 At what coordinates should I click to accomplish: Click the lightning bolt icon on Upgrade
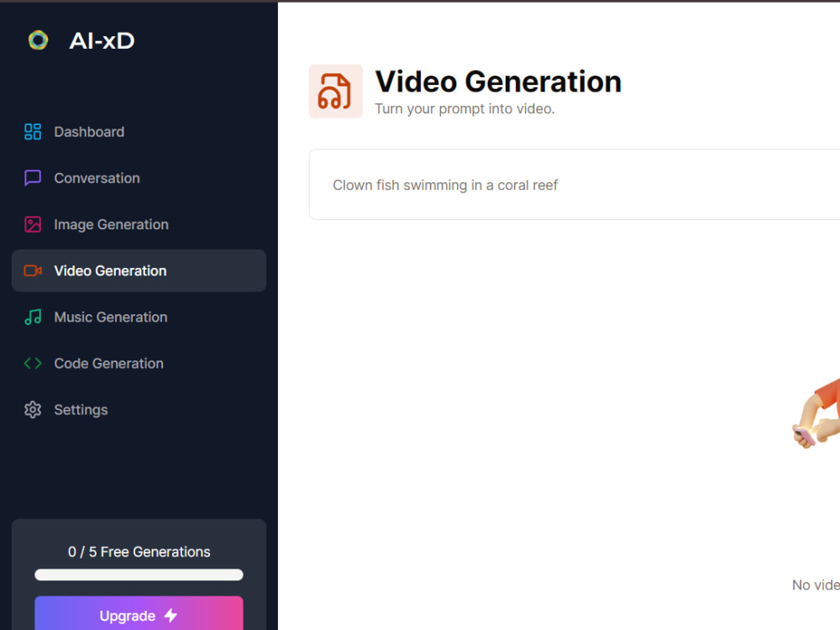[171, 615]
